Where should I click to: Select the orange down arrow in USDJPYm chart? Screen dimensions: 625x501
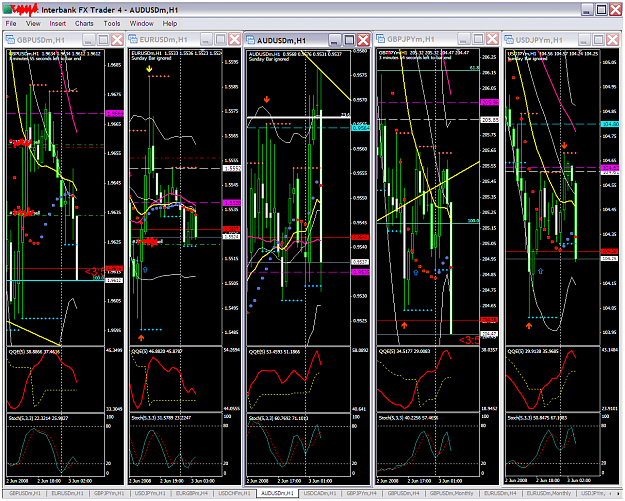[x=564, y=145]
